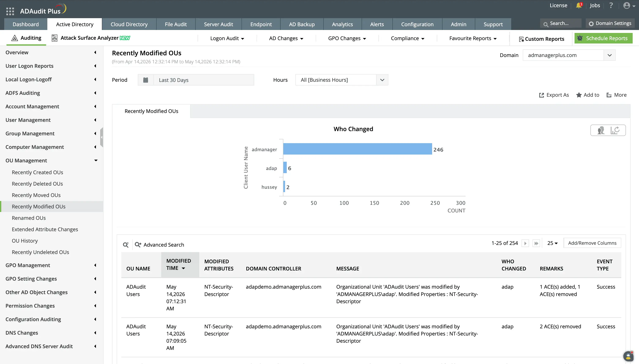Click the Last 30 Days period field
The width and height of the screenshot is (639, 364).
tap(203, 80)
